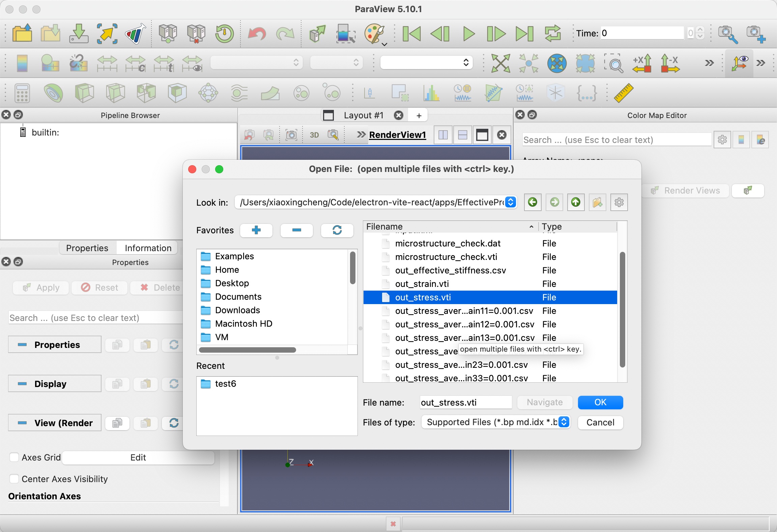The height and width of the screenshot is (532, 777).
Task: Click the Play animation button
Action: [468, 34]
